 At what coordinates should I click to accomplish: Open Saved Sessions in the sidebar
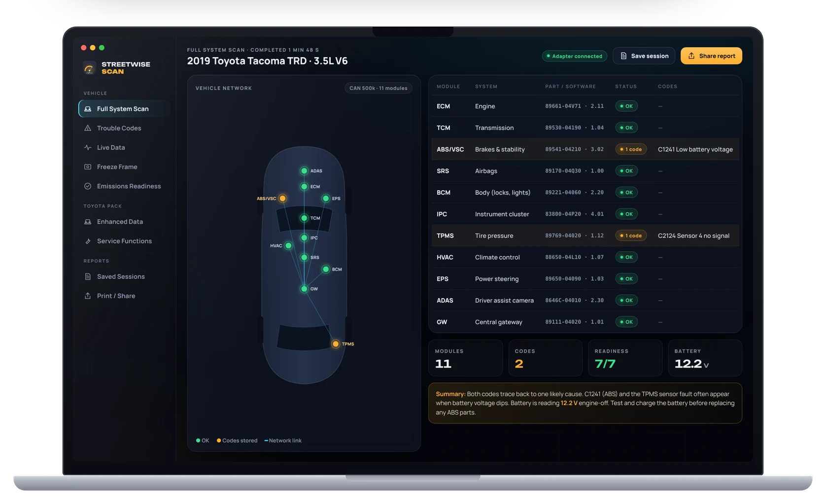click(124, 276)
